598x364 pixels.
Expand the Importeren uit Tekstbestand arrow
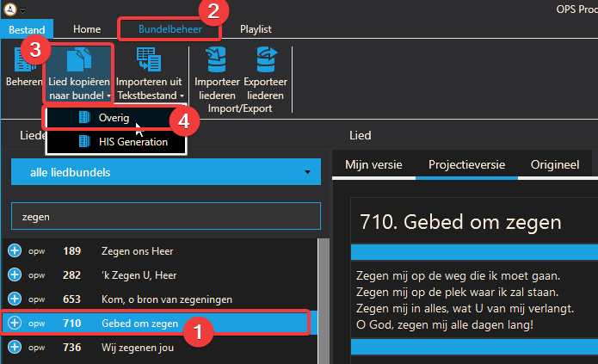tap(182, 96)
